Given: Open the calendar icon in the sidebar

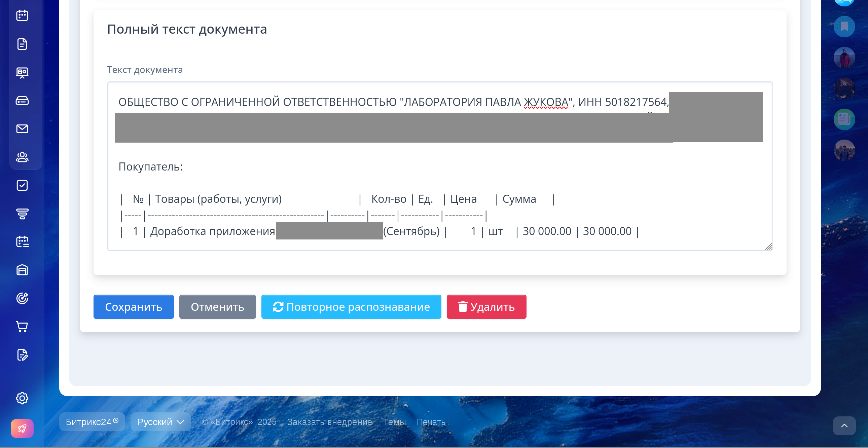Looking at the screenshot, I should 22,15.
